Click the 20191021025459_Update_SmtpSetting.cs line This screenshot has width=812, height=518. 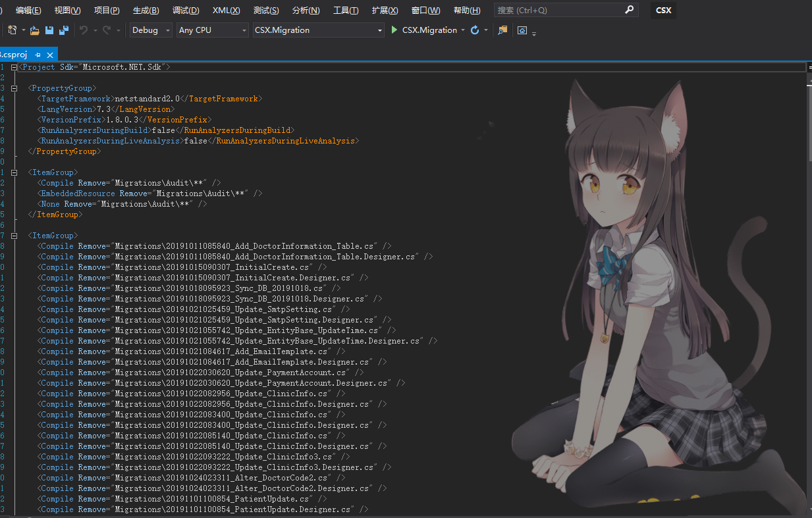[194, 309]
